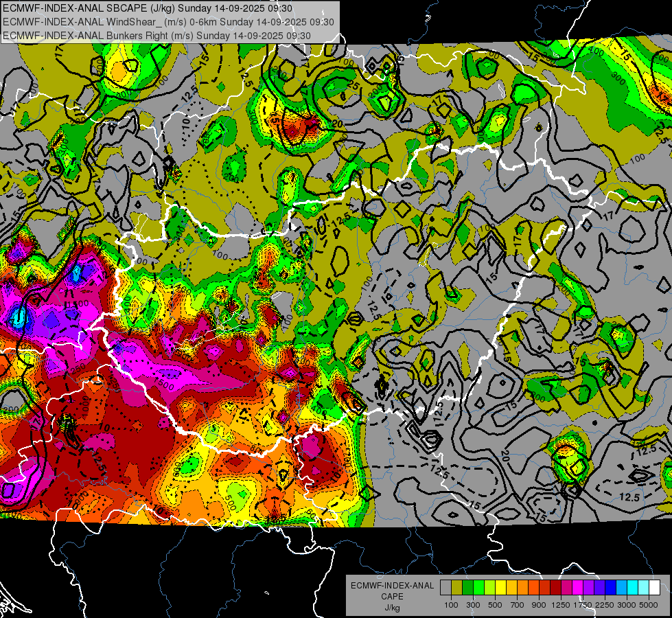
Task: Click the 300 value on the legend scale
Action: [473, 605]
